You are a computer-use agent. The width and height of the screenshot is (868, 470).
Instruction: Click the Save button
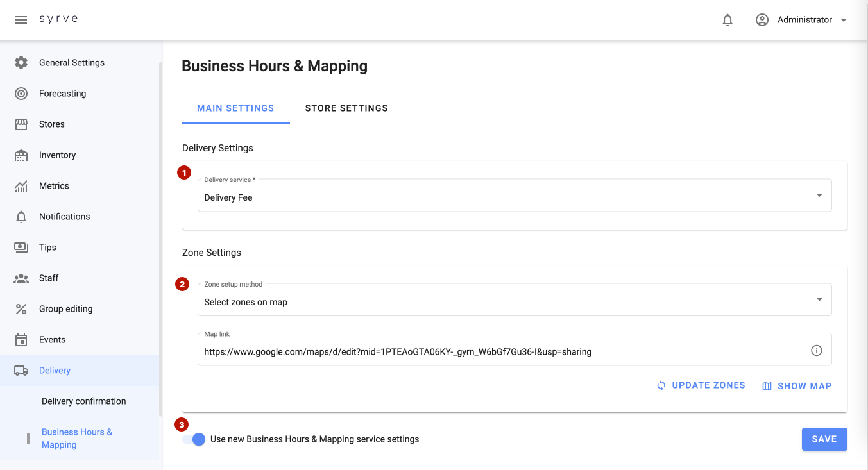tap(824, 439)
